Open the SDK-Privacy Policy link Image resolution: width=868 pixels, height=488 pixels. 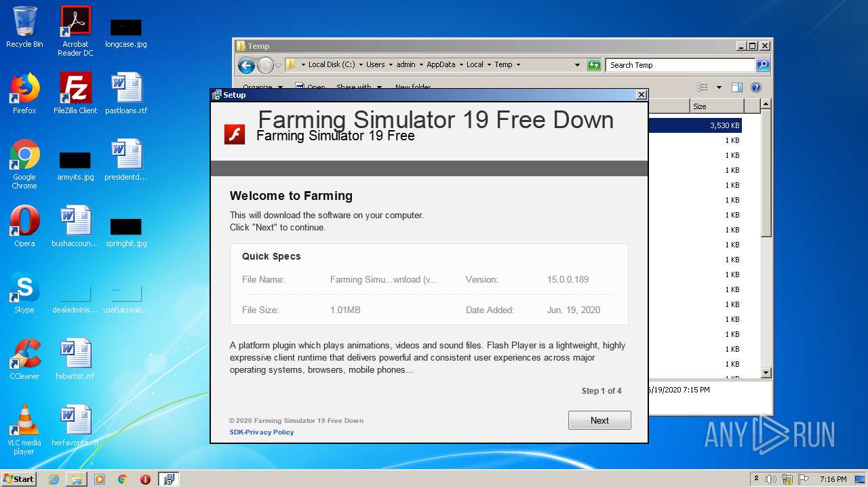click(x=262, y=432)
